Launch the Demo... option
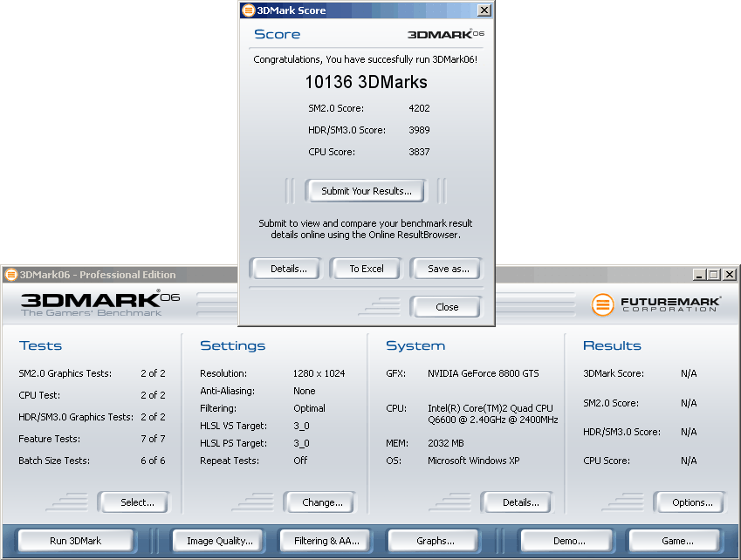The image size is (741, 560). tap(569, 541)
